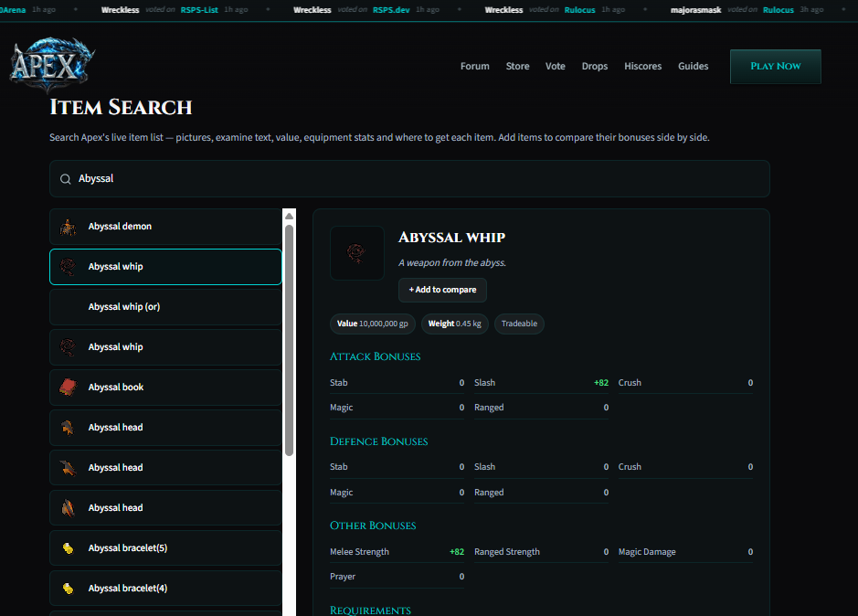Click the Abyssal book red icon

68,388
